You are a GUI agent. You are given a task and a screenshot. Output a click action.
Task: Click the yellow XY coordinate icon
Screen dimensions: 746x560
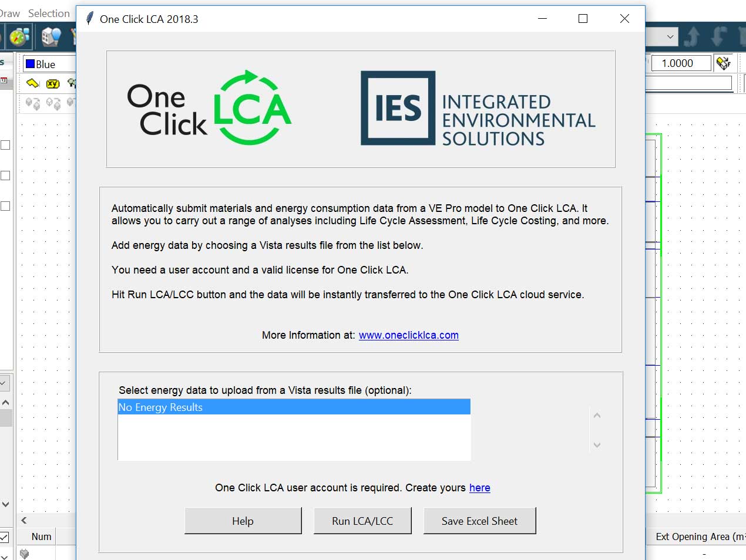click(53, 84)
